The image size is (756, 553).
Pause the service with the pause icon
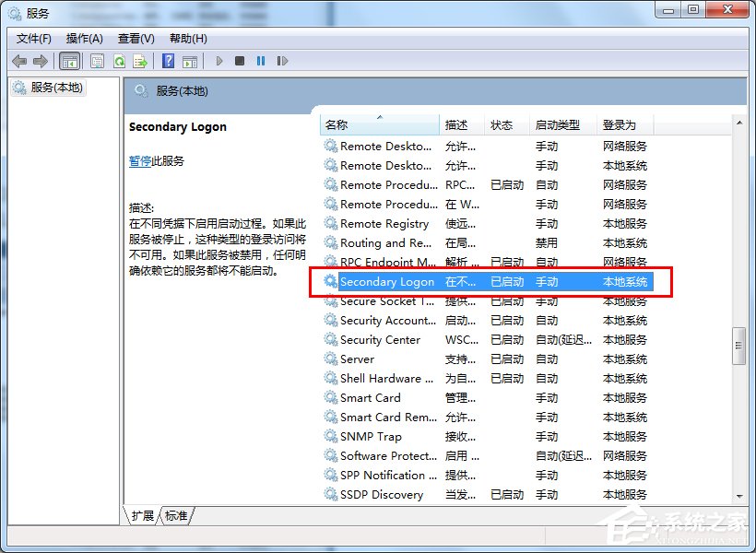point(261,61)
